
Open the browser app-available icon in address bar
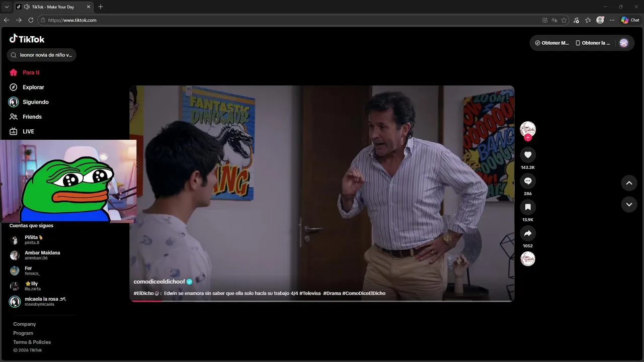[x=545, y=20]
